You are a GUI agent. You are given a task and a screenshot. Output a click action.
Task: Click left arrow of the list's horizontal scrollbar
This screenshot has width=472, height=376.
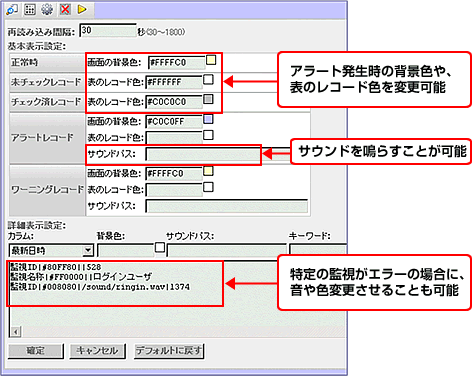pyautogui.click(x=15, y=332)
